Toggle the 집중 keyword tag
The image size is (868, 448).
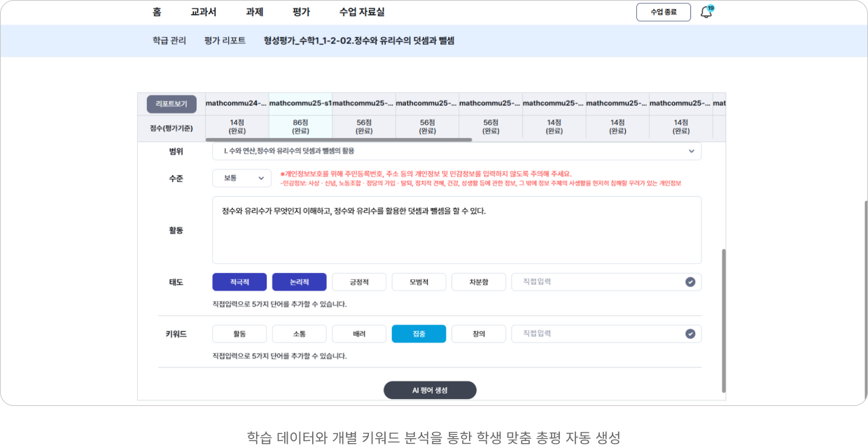coord(419,334)
